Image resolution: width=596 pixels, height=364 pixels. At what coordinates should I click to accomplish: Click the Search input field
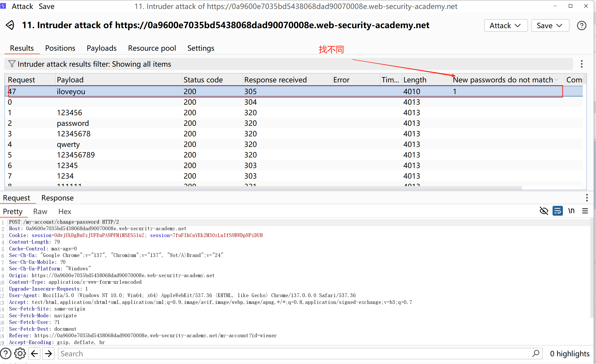290,353
